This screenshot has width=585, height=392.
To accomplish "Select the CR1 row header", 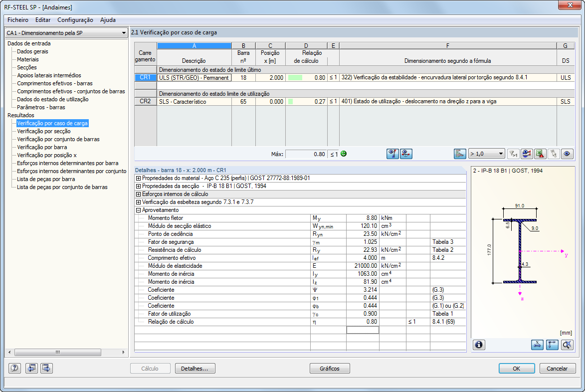I will coord(145,78).
